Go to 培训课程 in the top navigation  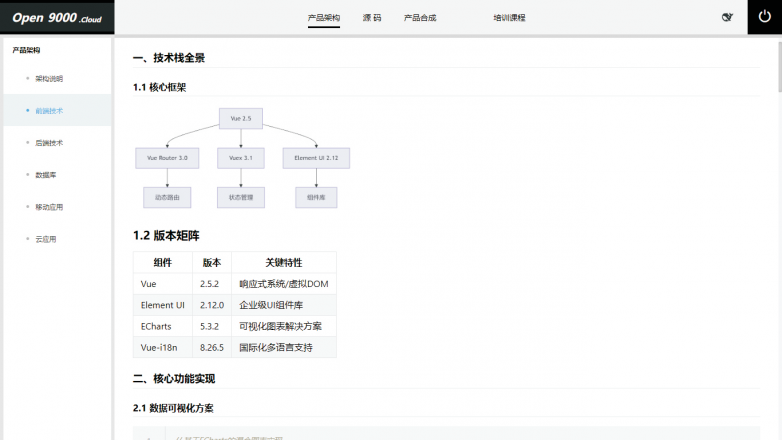(509, 18)
